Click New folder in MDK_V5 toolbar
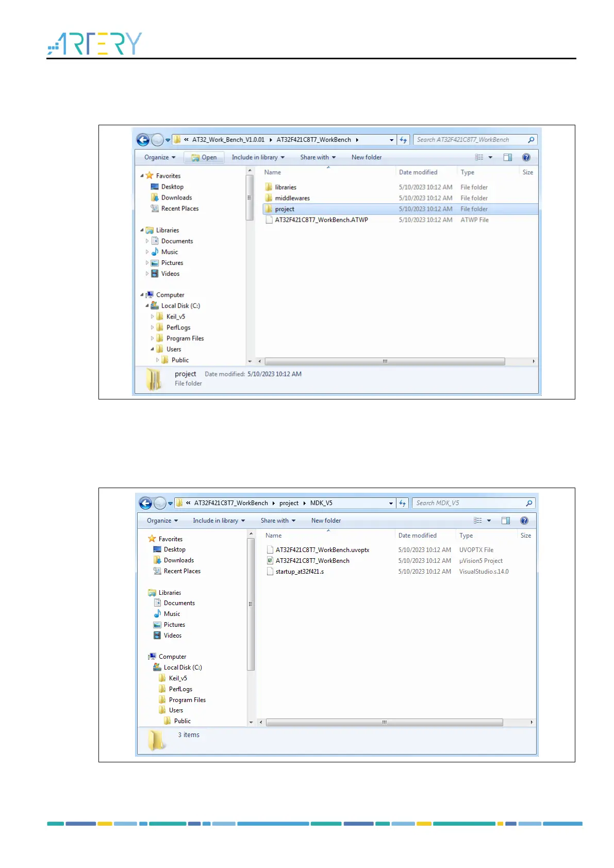The height and width of the screenshot is (868, 614). [x=326, y=521]
